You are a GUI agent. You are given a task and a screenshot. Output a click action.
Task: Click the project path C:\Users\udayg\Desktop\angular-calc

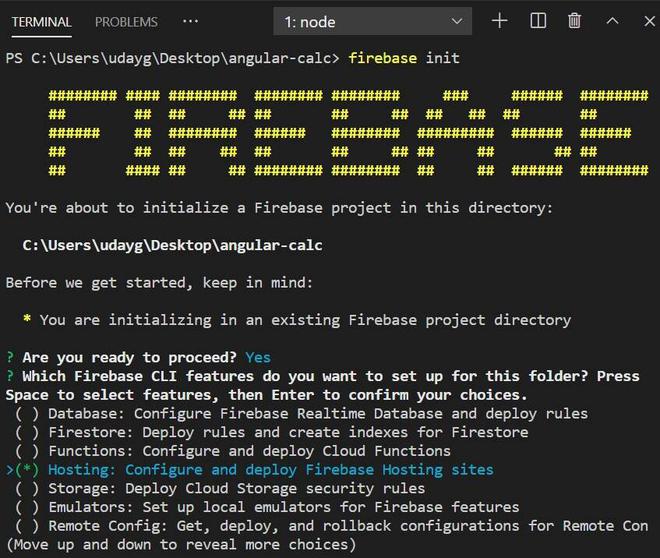pos(173,245)
